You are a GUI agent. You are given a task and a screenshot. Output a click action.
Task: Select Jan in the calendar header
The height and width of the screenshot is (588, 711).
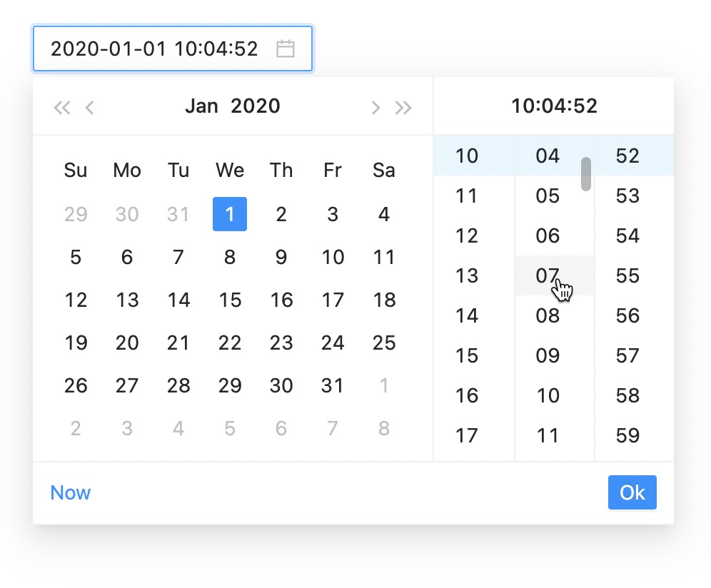202,106
